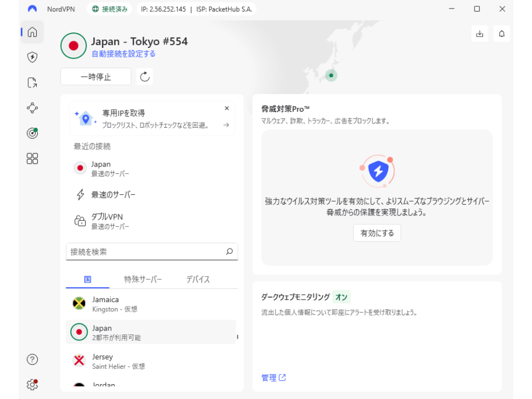Viewport: 532px width, 399px height.
Task: Open Dark Web Monitor radar icon
Action: pos(32,133)
